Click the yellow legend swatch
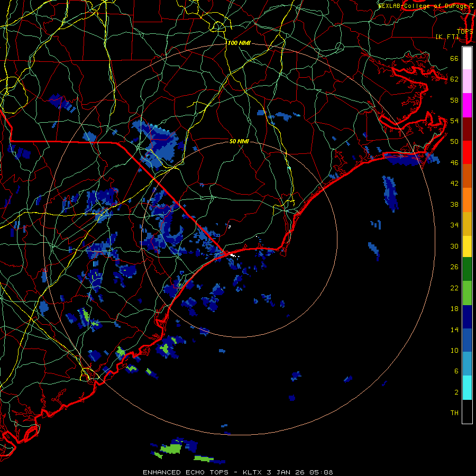Screen dimensions: 476x476 [467, 246]
